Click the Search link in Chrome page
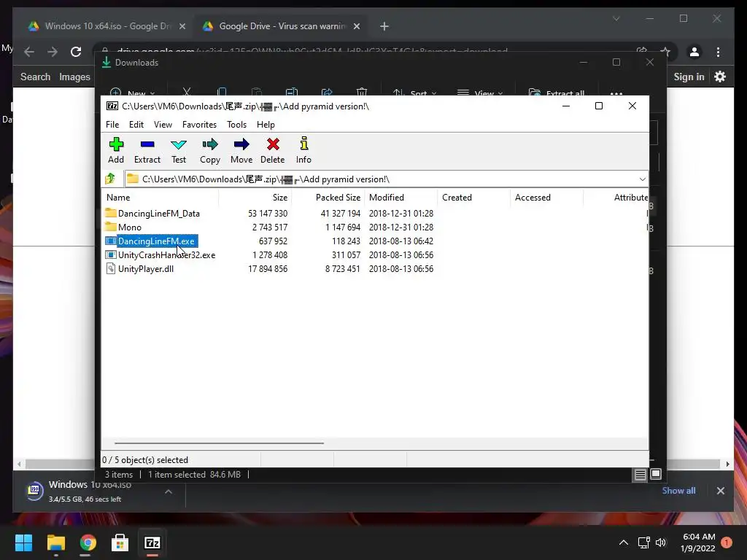 [x=35, y=77]
